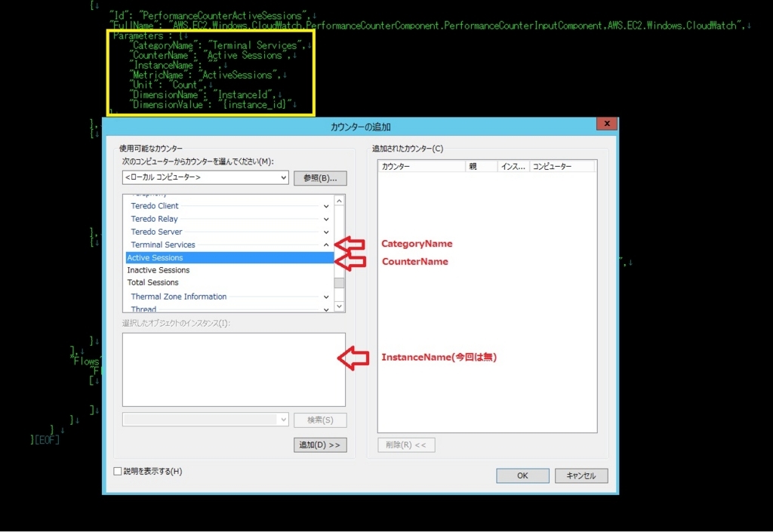Click "Active Sessions" CounterName value in editor

tap(245, 55)
